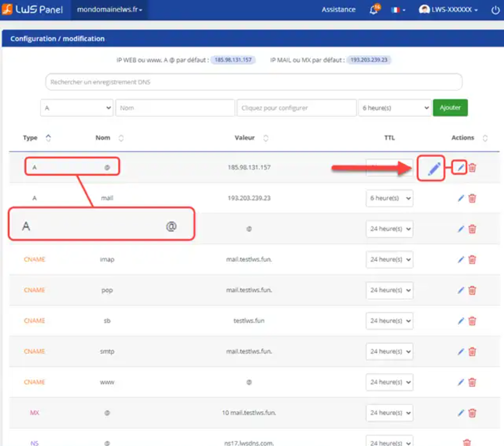Click the sort arrows on Type column
This screenshot has height=446, width=504.
click(x=48, y=138)
